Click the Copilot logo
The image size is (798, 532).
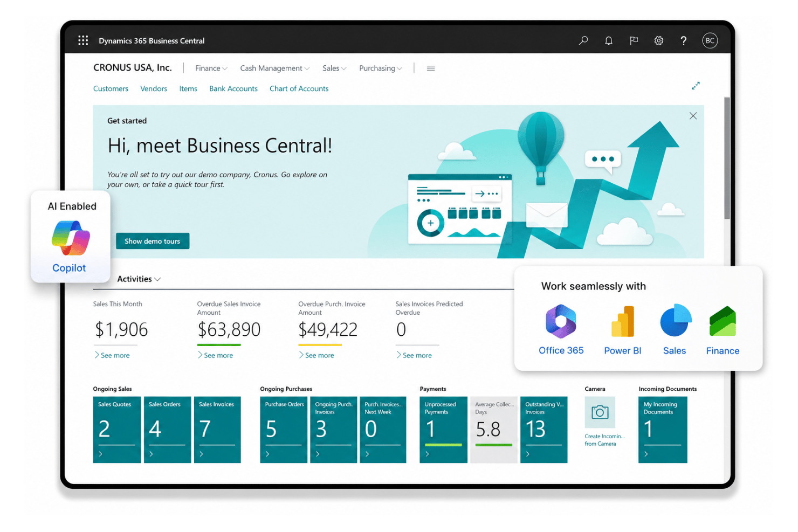click(71, 238)
